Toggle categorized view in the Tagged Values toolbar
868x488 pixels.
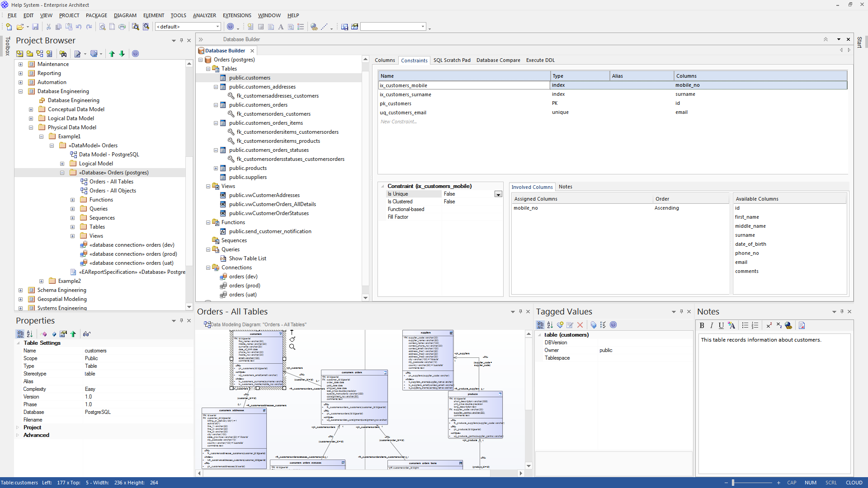[x=540, y=325]
